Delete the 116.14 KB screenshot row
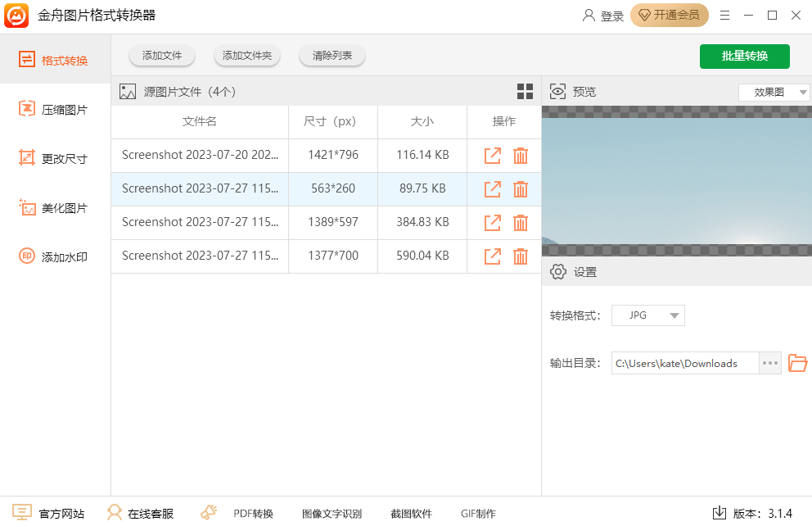This screenshot has height=526, width=812. [x=521, y=156]
